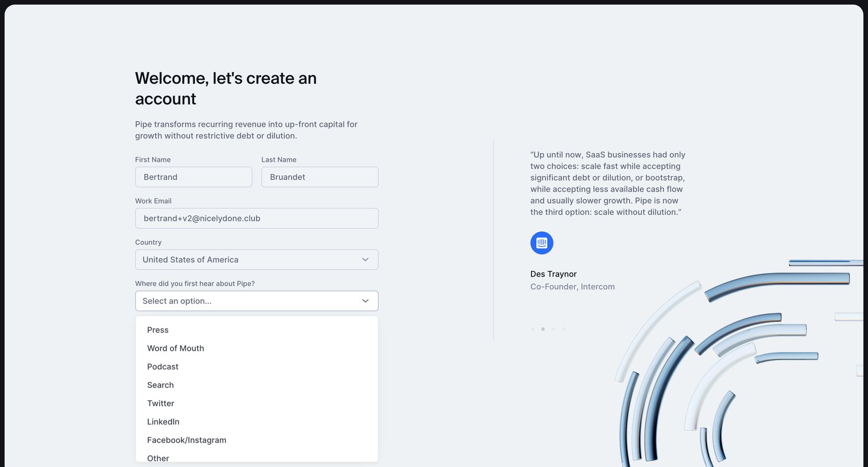868x467 pixels.
Task: Click the 'Where did you first hear about Pipe?' label
Action: 195,283
